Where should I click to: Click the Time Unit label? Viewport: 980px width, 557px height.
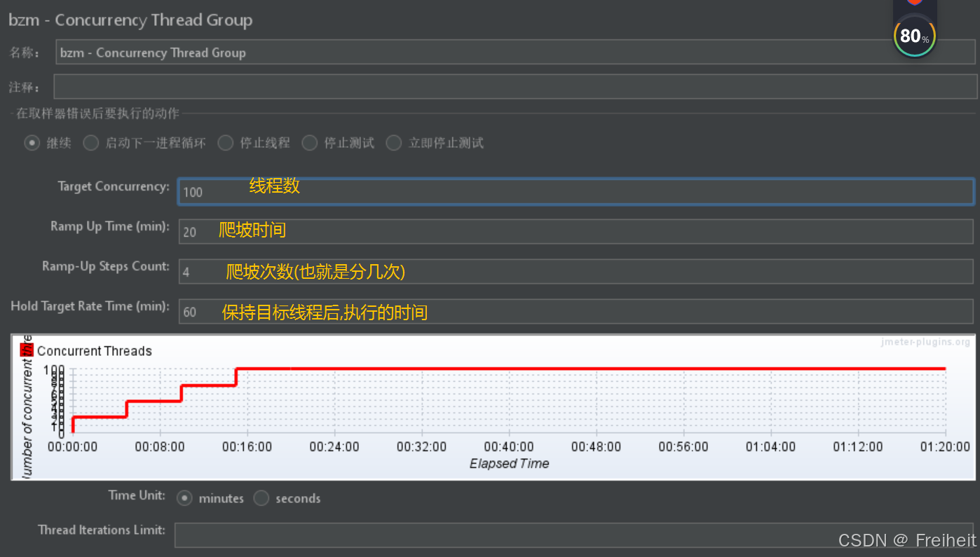tap(137, 495)
